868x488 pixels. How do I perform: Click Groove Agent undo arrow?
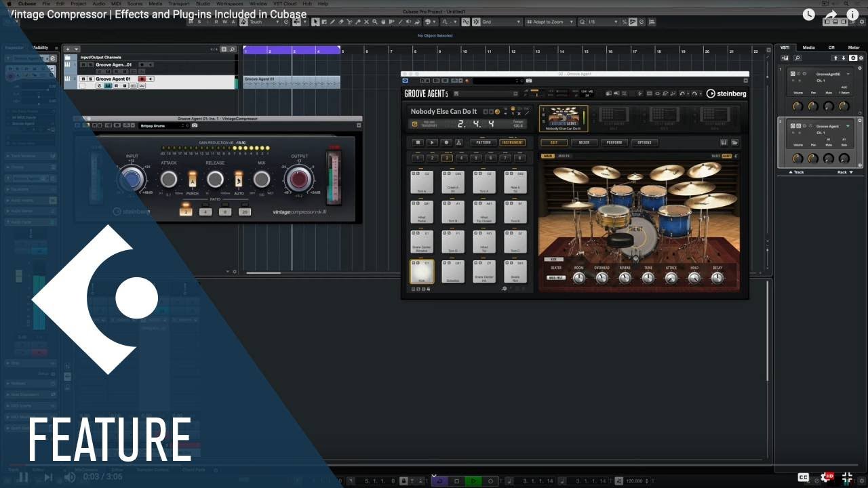(682, 94)
